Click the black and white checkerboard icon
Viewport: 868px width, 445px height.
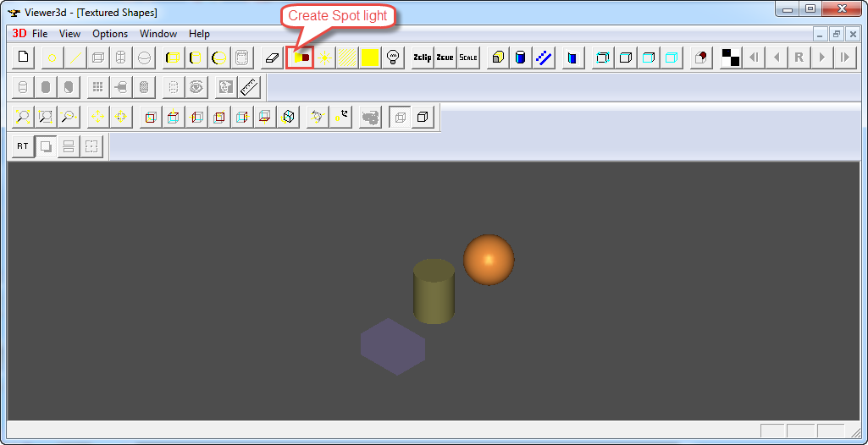pyautogui.click(x=730, y=58)
